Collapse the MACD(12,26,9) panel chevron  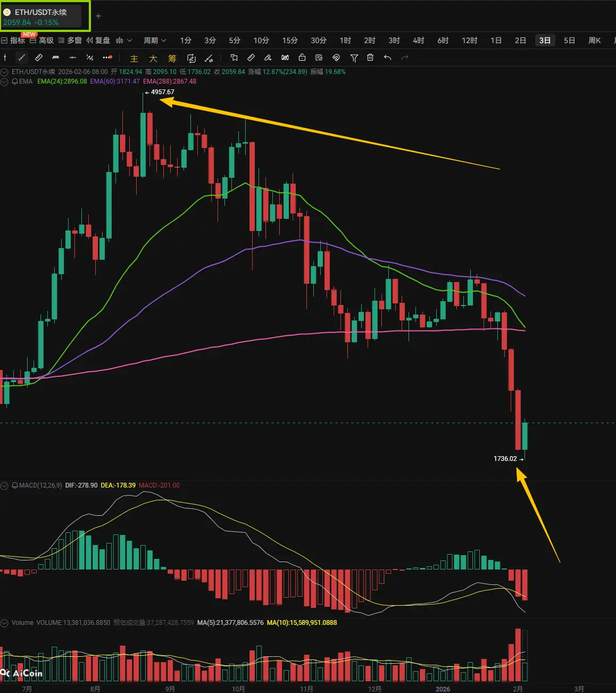(x=5, y=485)
